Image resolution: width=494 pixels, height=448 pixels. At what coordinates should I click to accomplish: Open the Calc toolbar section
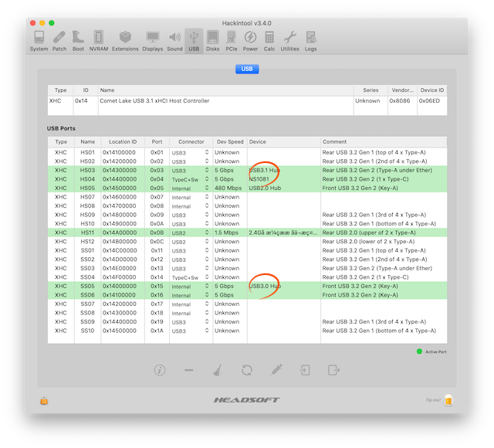(269, 41)
